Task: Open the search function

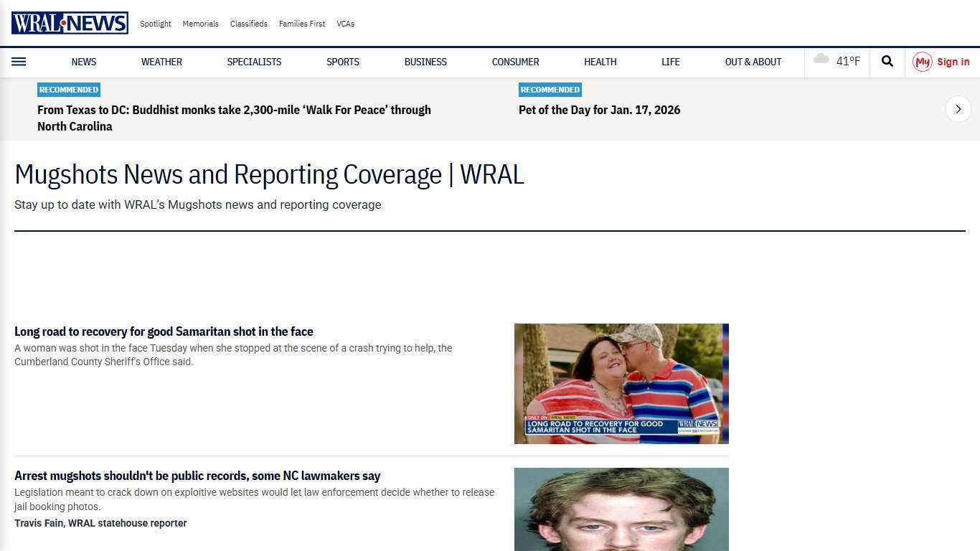Action: coord(887,62)
